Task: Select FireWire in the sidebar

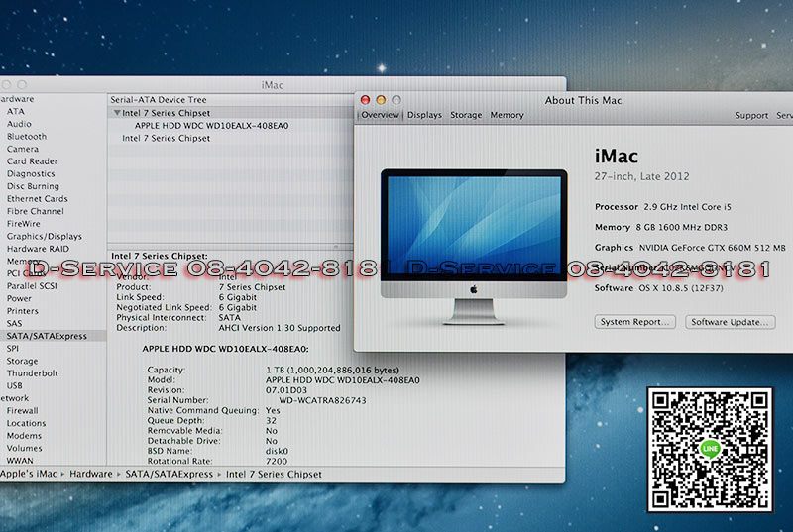Action: (23, 223)
